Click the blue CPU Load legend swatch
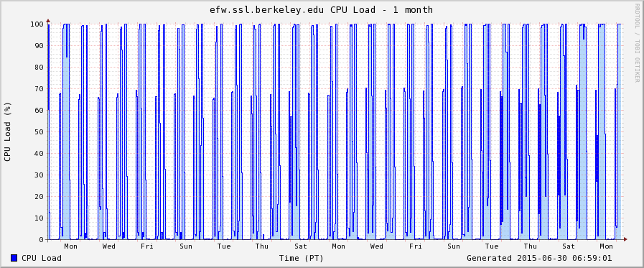Screen dimensions: 644x268 click(x=14, y=258)
